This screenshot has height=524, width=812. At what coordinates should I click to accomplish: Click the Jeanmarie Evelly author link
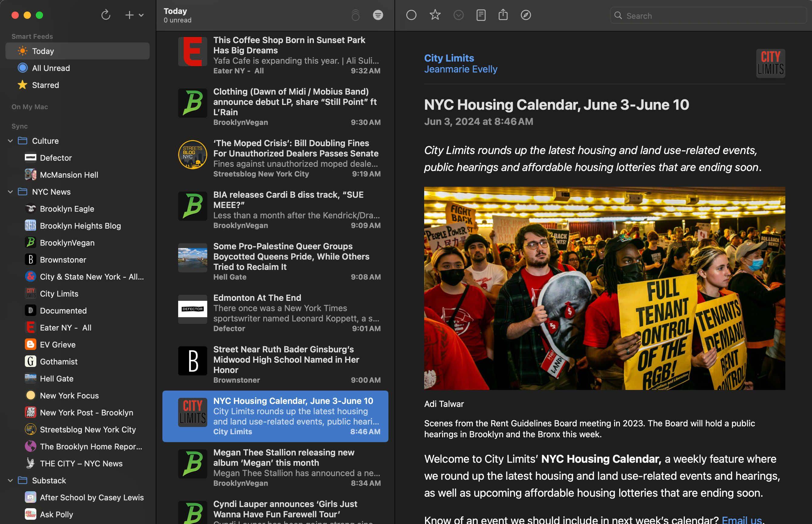pos(461,69)
